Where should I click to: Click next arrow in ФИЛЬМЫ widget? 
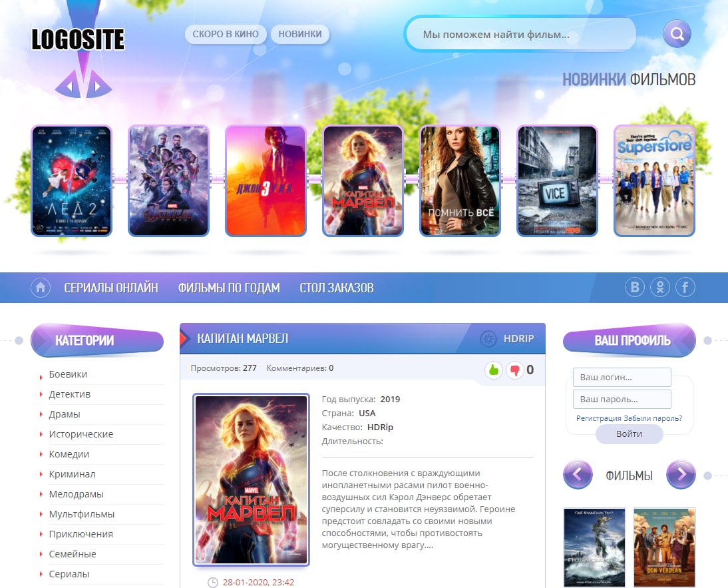(x=681, y=474)
